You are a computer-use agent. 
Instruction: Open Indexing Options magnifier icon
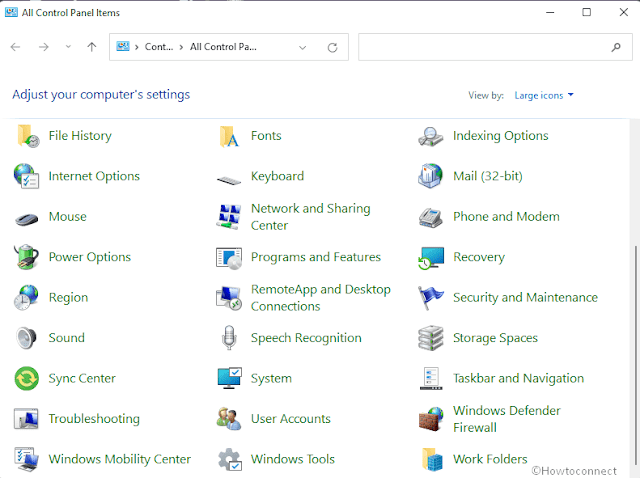tap(431, 136)
